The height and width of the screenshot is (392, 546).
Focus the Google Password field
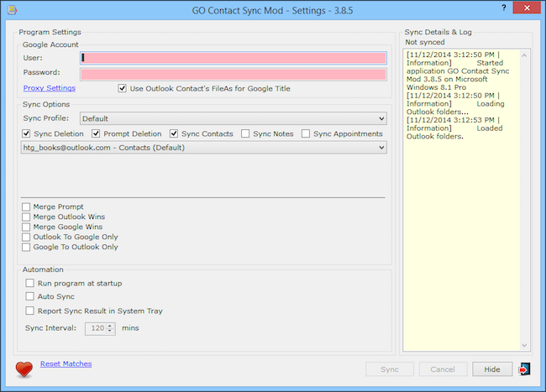233,75
